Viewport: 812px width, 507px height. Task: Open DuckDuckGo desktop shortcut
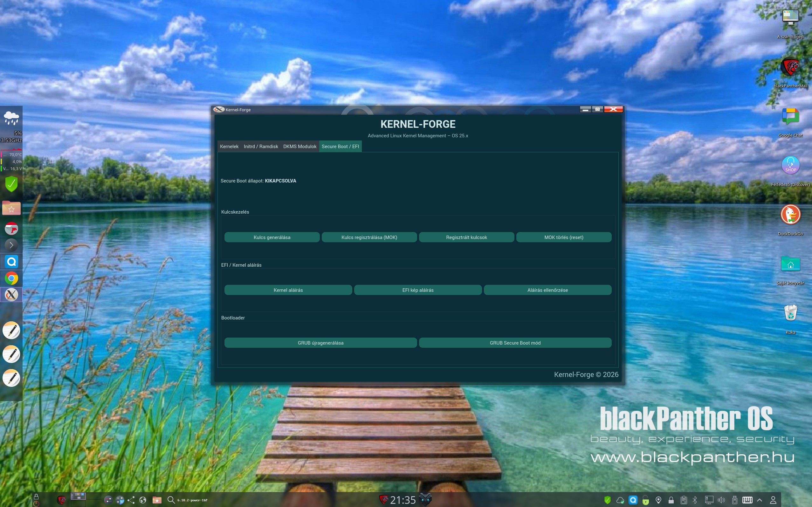point(790,215)
